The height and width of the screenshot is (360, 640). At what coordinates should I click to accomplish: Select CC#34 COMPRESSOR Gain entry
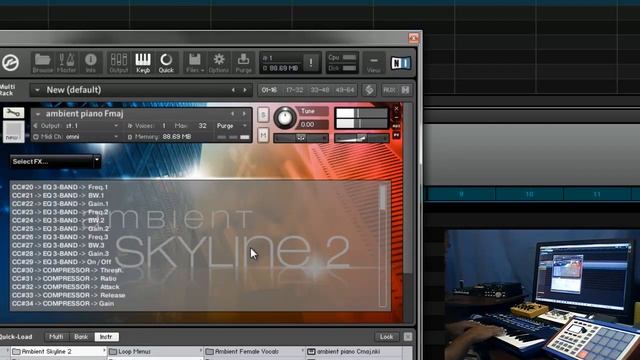point(63,304)
